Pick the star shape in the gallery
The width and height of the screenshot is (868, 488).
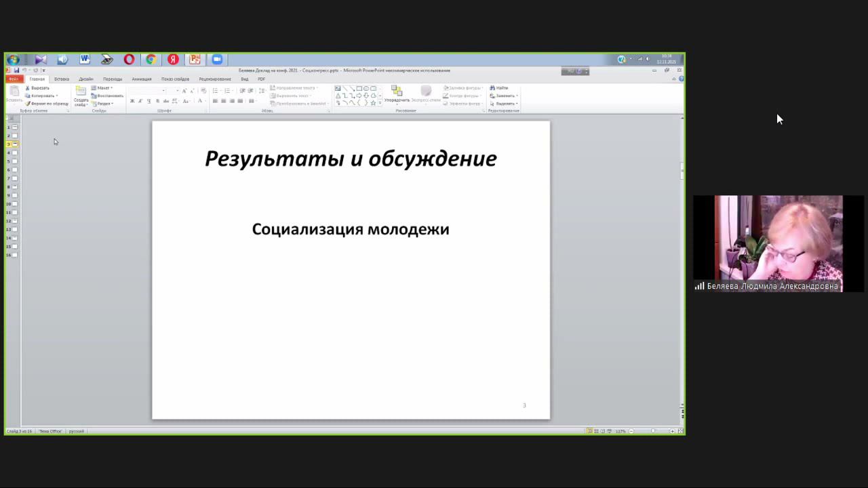(373, 102)
